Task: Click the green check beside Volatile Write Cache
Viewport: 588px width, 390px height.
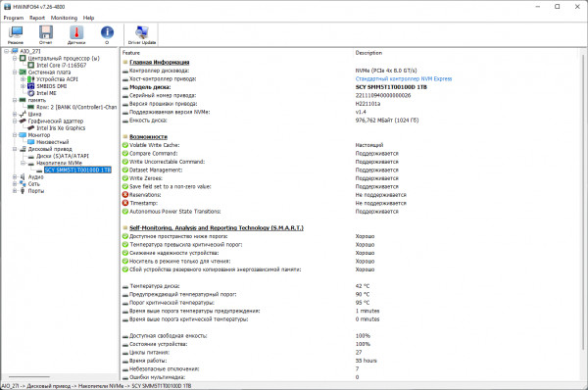Action: tap(125, 145)
